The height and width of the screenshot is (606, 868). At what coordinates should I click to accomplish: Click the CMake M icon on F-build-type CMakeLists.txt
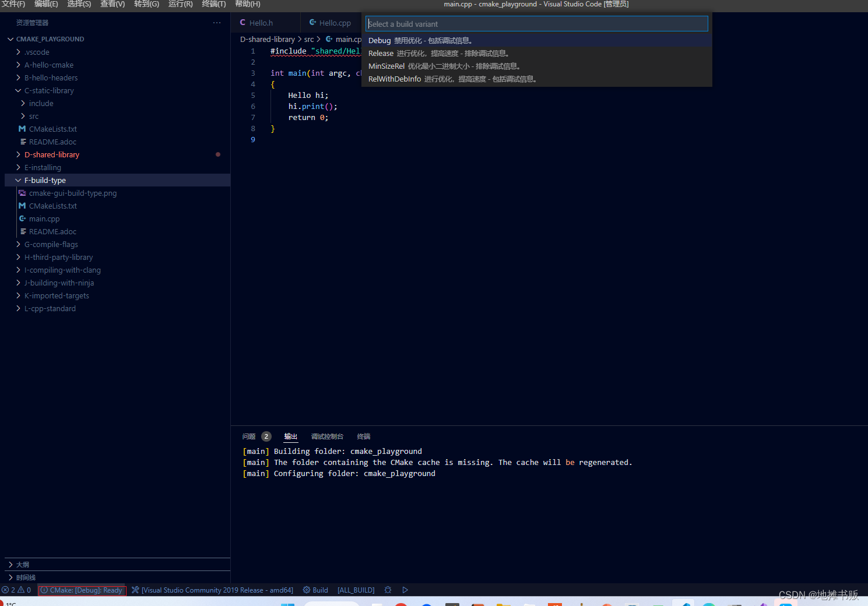point(22,206)
